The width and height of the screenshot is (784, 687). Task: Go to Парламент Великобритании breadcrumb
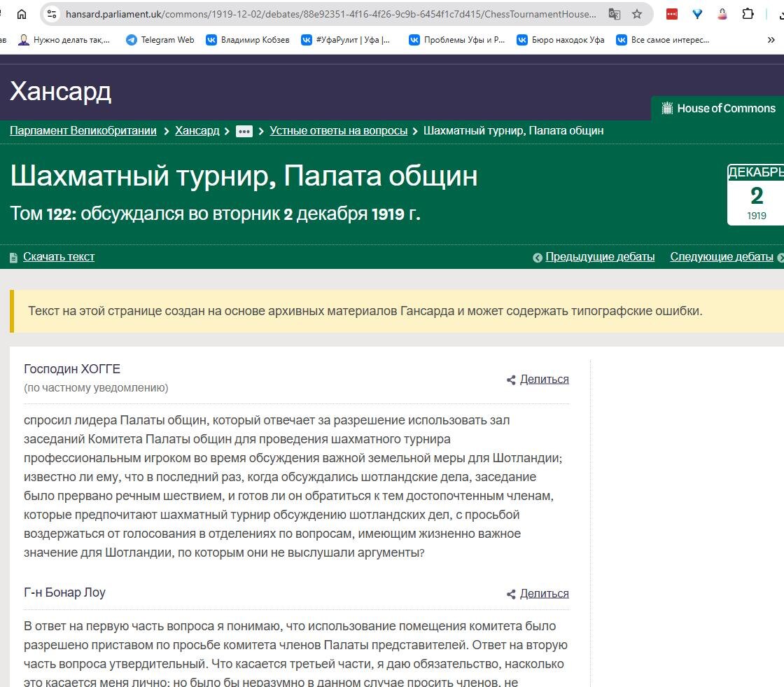pos(83,130)
